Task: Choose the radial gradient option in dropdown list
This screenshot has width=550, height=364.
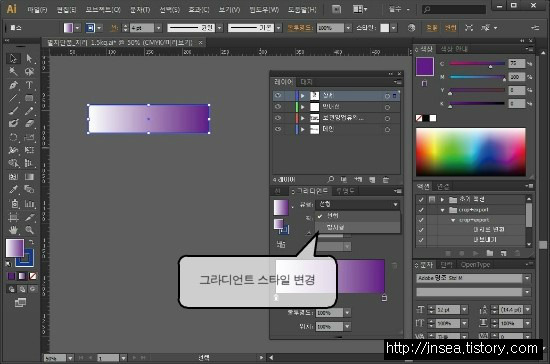Action: point(358,227)
